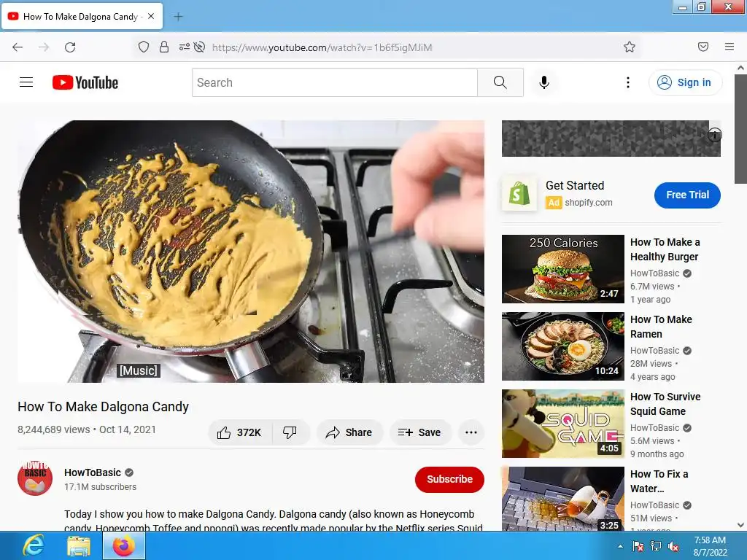Open tracking protection shield icon
Screen dimensions: 747x560
pyautogui.click(x=144, y=47)
